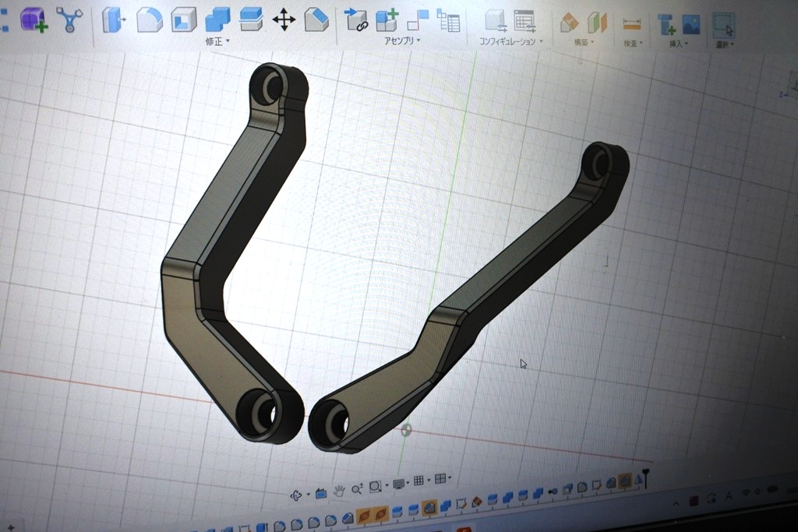
Task: Click the Fillet tool icon
Action: (x=149, y=19)
